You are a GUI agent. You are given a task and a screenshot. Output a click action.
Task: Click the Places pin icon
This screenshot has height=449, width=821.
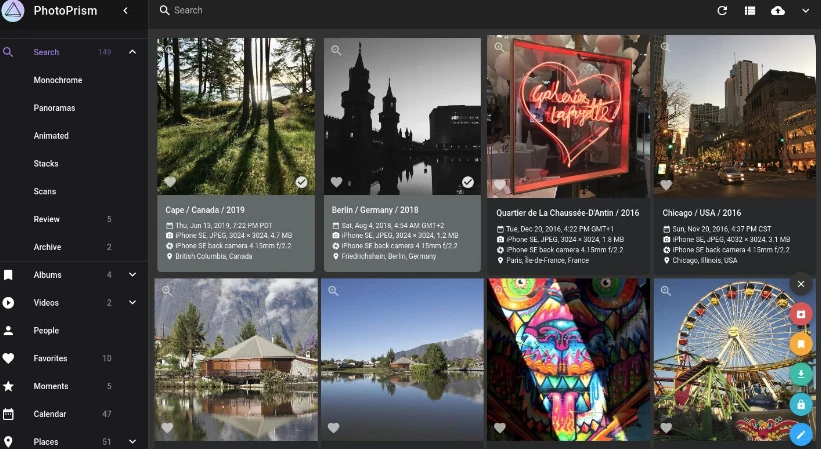coord(8,442)
